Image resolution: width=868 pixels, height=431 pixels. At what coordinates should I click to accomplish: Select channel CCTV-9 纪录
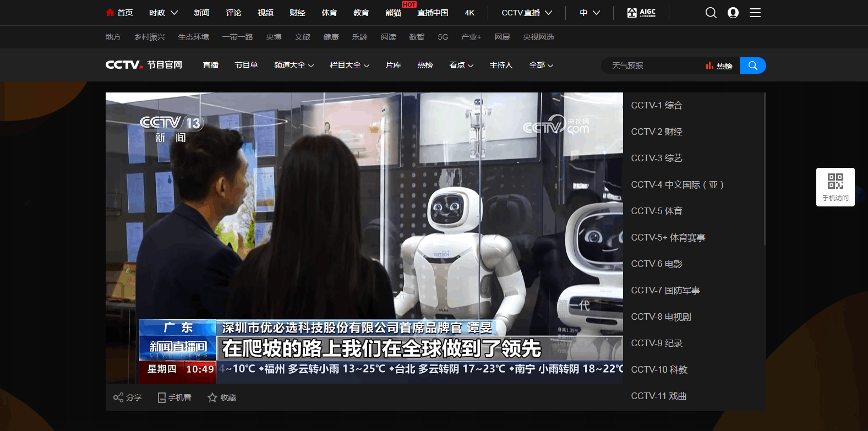click(656, 343)
